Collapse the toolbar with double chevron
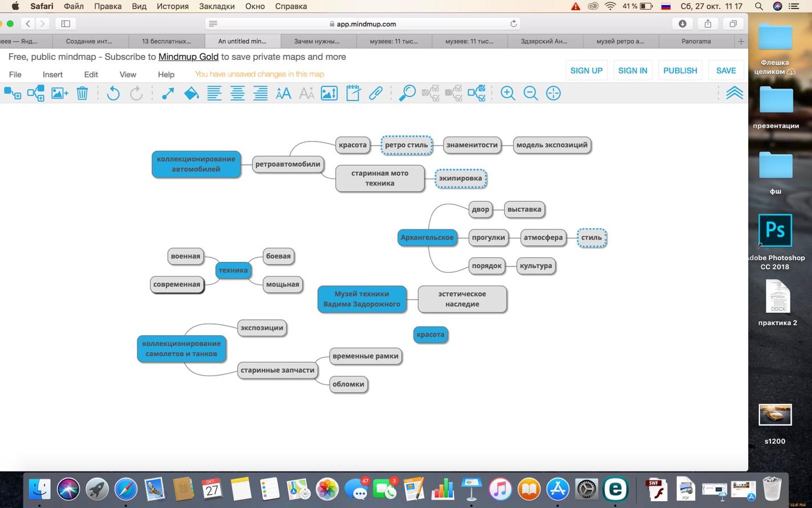Viewport: 812px width, 508px height. click(734, 92)
